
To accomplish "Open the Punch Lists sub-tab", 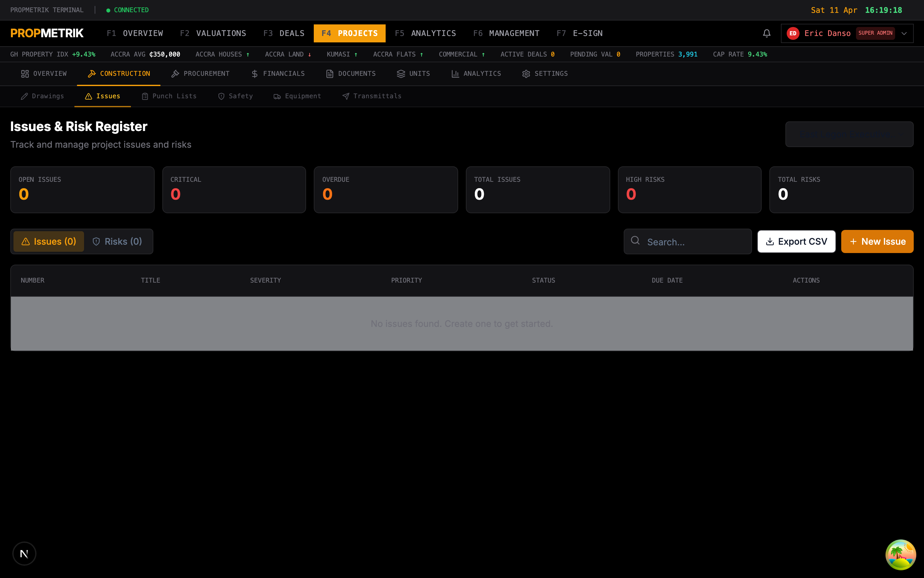I will (x=169, y=96).
